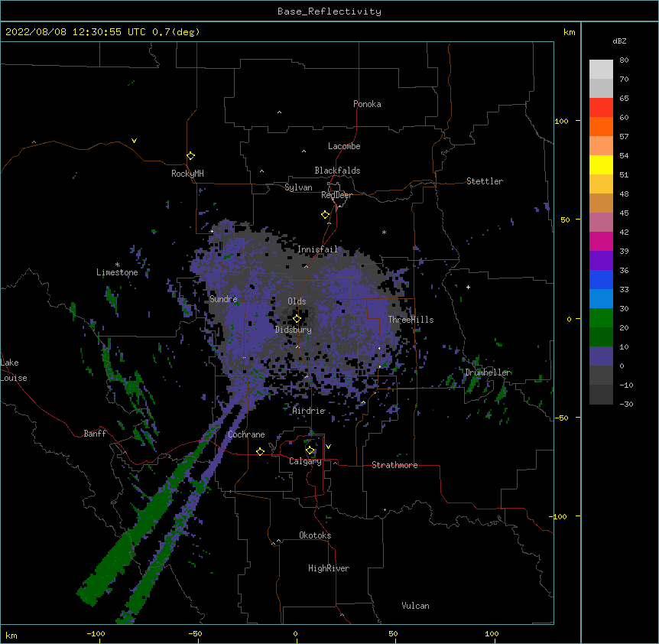The width and height of the screenshot is (659, 644).
Task: Click the Base_Reflectivity title text
Action: click(329, 11)
